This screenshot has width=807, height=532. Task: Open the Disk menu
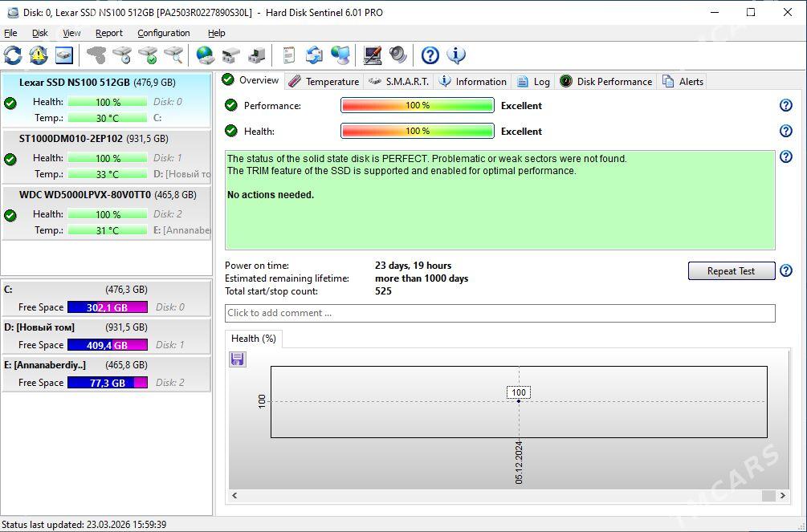(x=40, y=33)
